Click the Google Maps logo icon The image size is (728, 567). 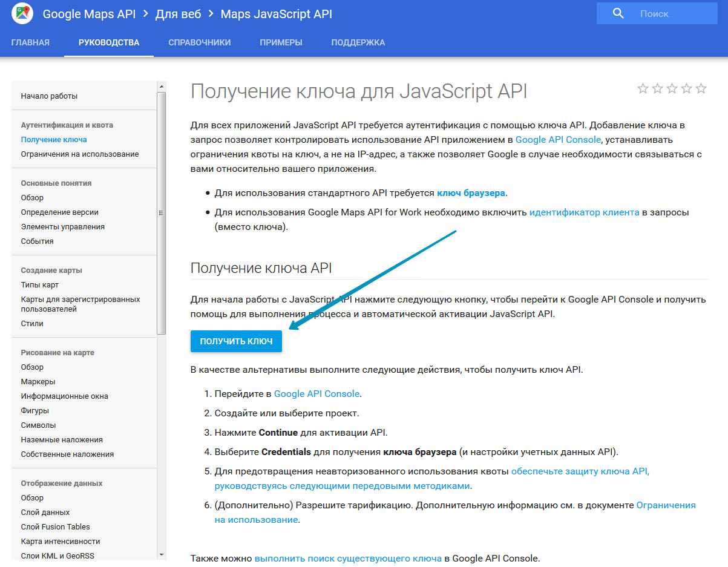22,14
